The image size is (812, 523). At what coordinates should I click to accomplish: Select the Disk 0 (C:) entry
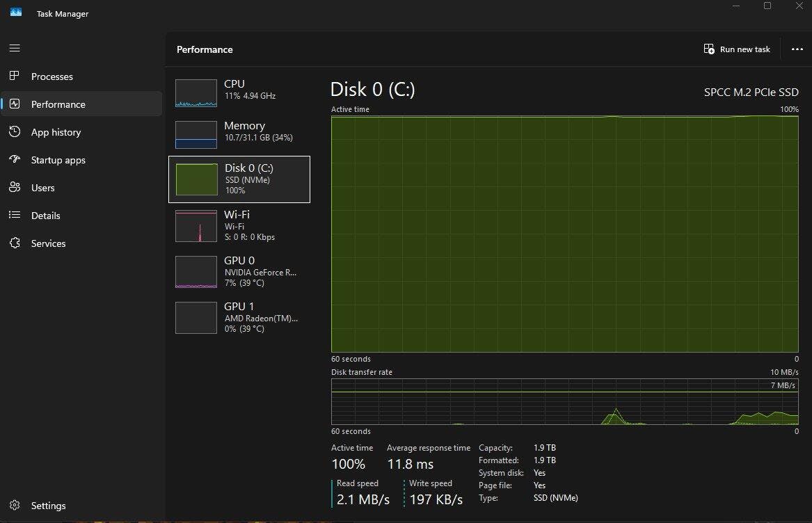[x=239, y=179]
